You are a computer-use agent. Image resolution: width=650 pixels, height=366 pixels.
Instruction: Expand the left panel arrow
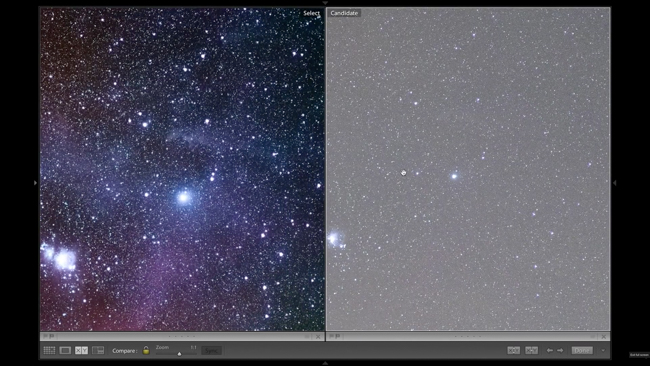pos(35,182)
